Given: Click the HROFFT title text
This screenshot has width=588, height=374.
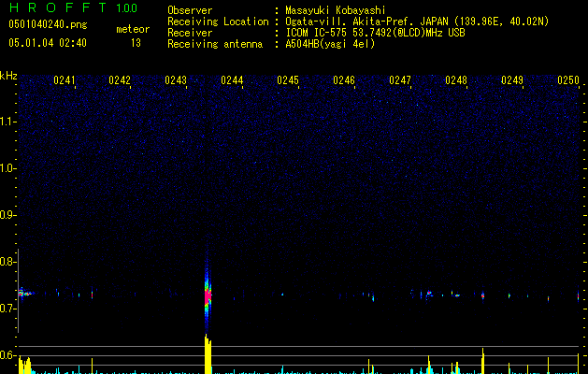Looking at the screenshot, I should tap(58, 7).
